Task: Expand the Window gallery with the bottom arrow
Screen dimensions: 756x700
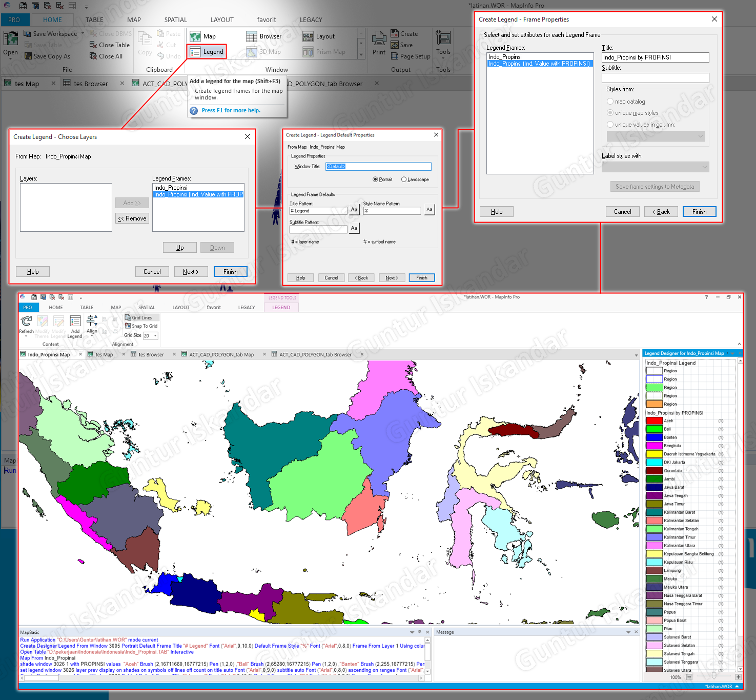Action: [361, 54]
